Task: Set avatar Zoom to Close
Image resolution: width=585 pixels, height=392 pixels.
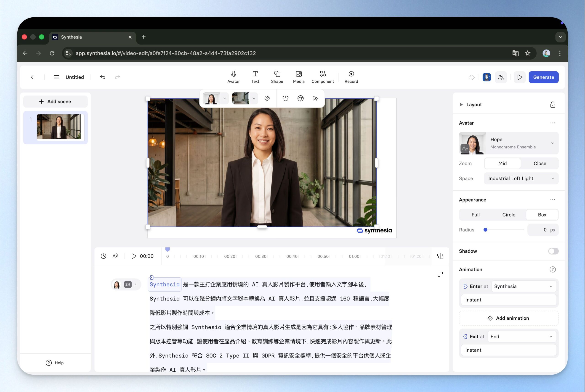Action: [540, 163]
